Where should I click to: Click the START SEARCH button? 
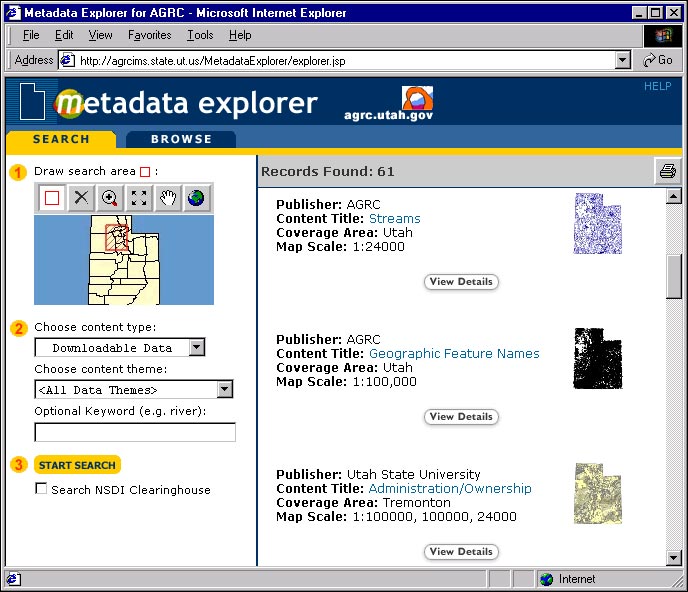[77, 465]
